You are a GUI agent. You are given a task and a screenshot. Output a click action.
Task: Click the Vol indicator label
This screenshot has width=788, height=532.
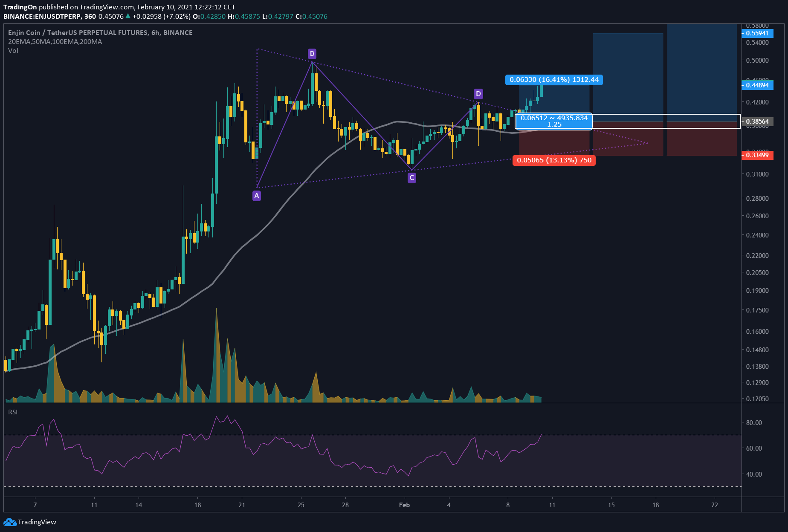click(x=13, y=51)
